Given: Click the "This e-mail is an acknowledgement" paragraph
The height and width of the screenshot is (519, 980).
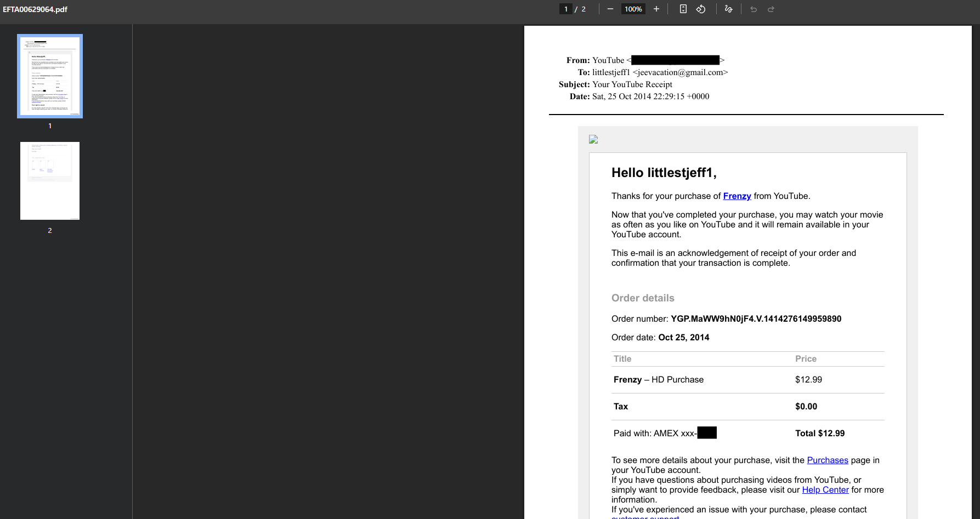Looking at the screenshot, I should (x=734, y=258).
